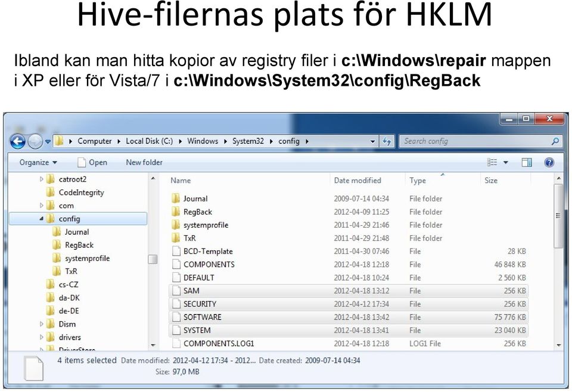The image size is (572, 392).
Task: Click the 2012-04-09 11:25 RegBack date
Action: (x=362, y=211)
